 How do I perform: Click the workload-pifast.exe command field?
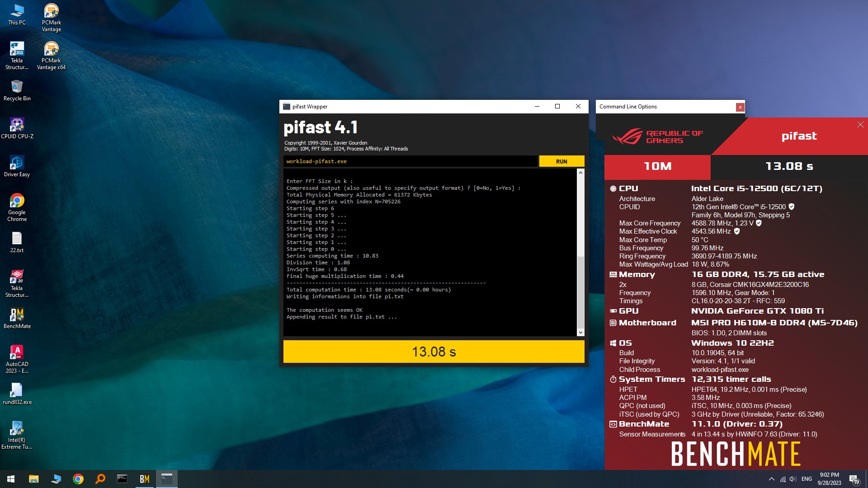(410, 161)
